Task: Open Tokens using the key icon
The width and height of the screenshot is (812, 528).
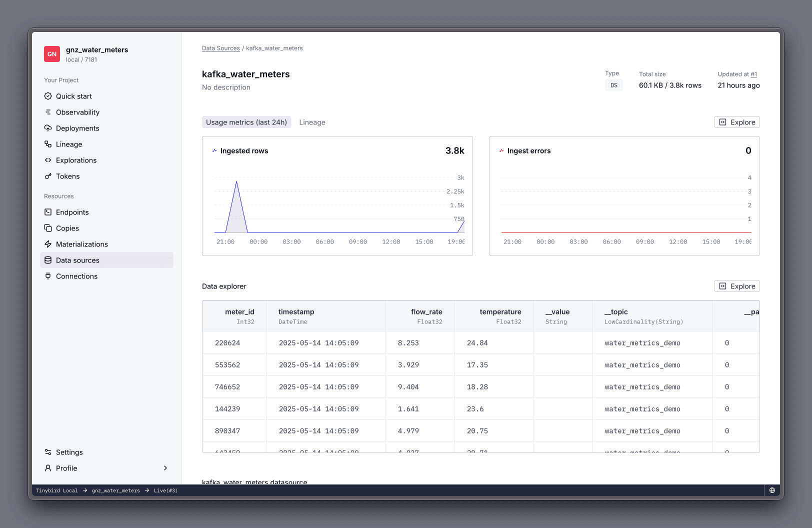Action: tap(48, 176)
